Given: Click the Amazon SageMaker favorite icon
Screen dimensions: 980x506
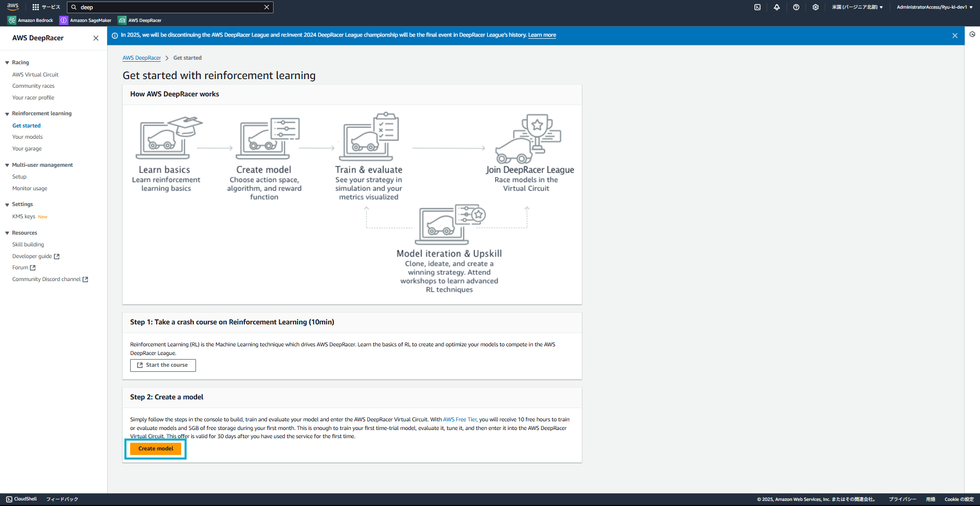Looking at the screenshot, I should point(64,20).
